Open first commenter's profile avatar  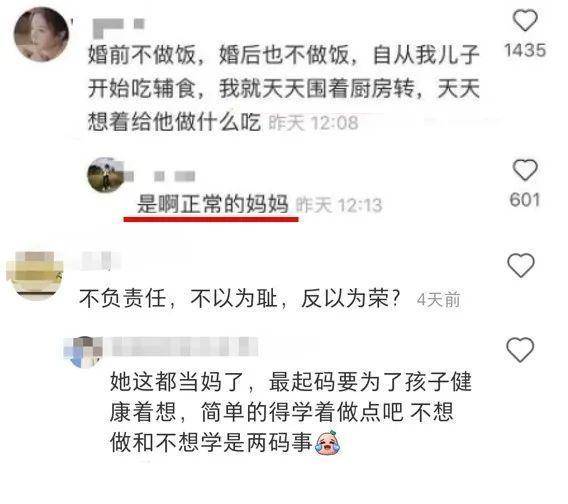click(41, 34)
